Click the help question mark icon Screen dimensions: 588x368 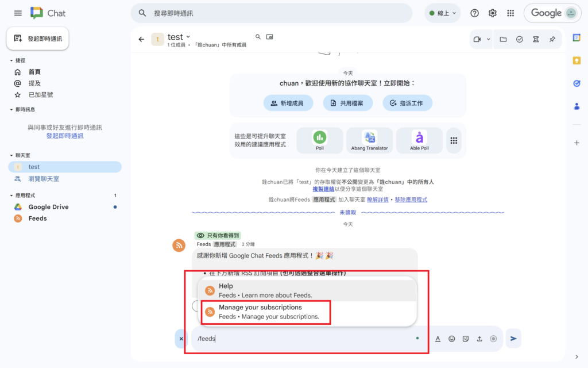coord(474,13)
